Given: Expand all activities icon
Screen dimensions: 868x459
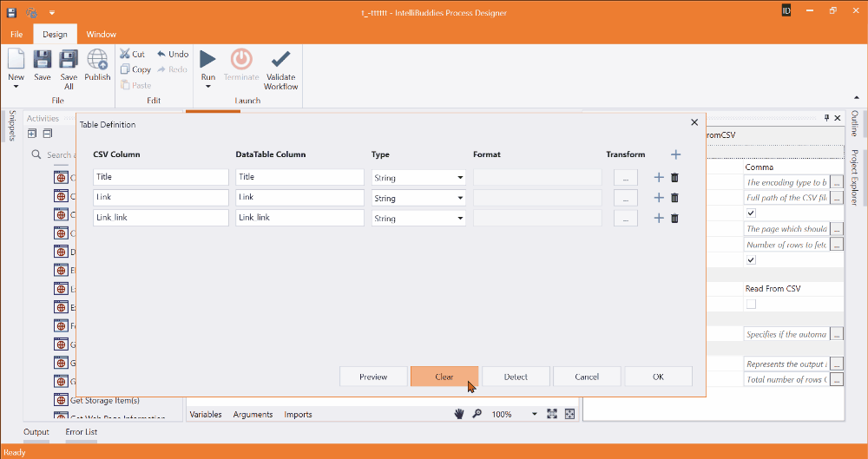Looking at the screenshot, I should pos(32,134).
